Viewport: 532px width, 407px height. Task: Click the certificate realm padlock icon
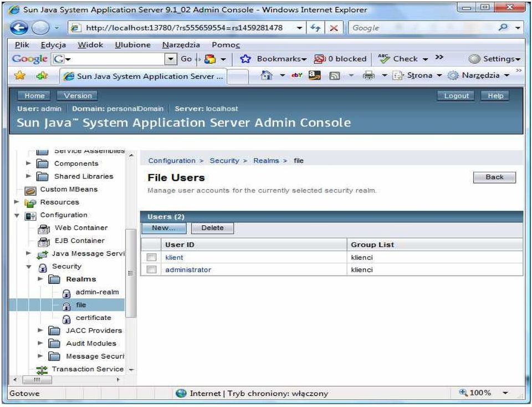[x=66, y=319]
